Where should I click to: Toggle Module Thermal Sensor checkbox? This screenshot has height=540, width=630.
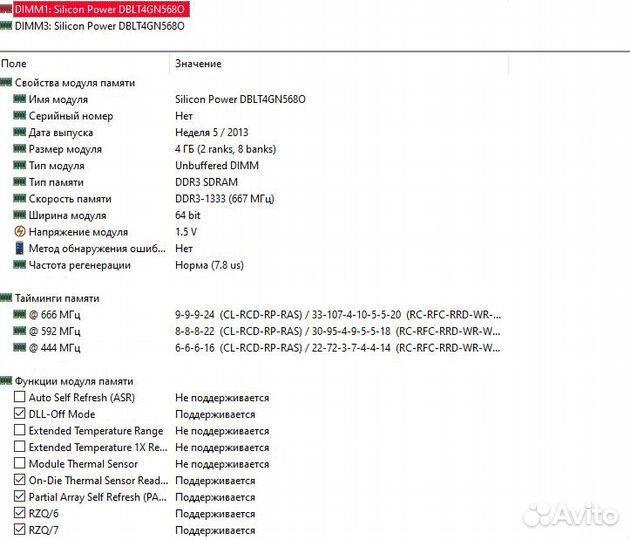[19, 463]
